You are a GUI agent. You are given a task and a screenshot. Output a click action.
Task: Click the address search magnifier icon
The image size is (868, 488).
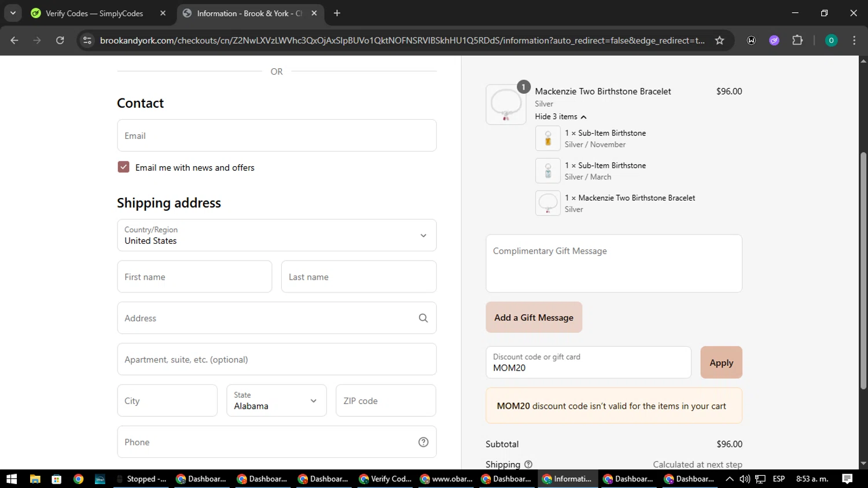[x=423, y=318]
